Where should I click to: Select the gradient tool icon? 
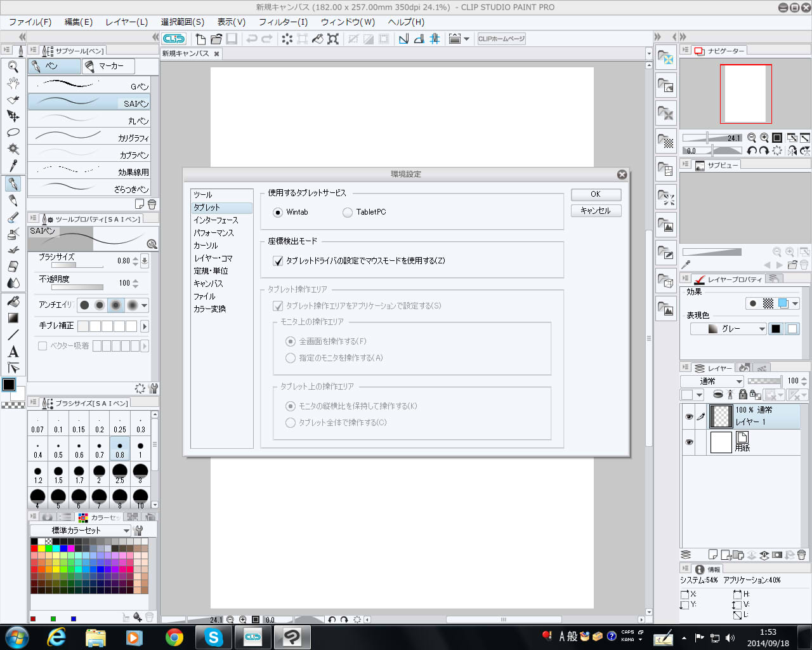pyautogui.click(x=13, y=318)
